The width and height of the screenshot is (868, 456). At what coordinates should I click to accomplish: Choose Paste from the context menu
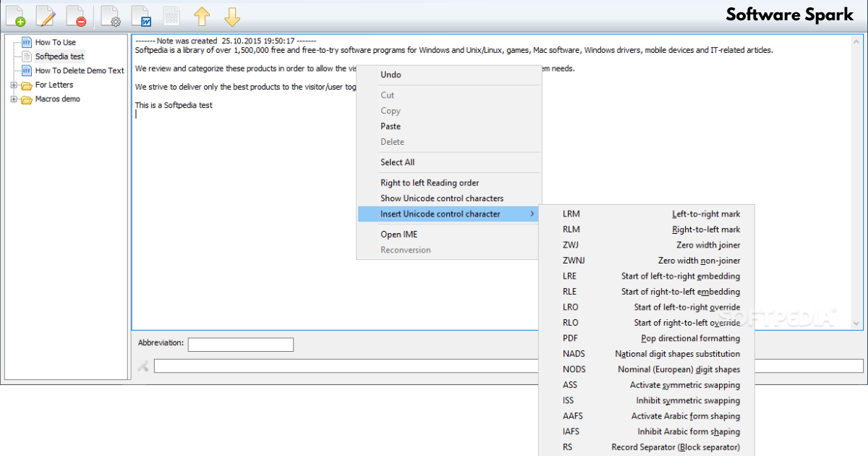tap(448, 126)
